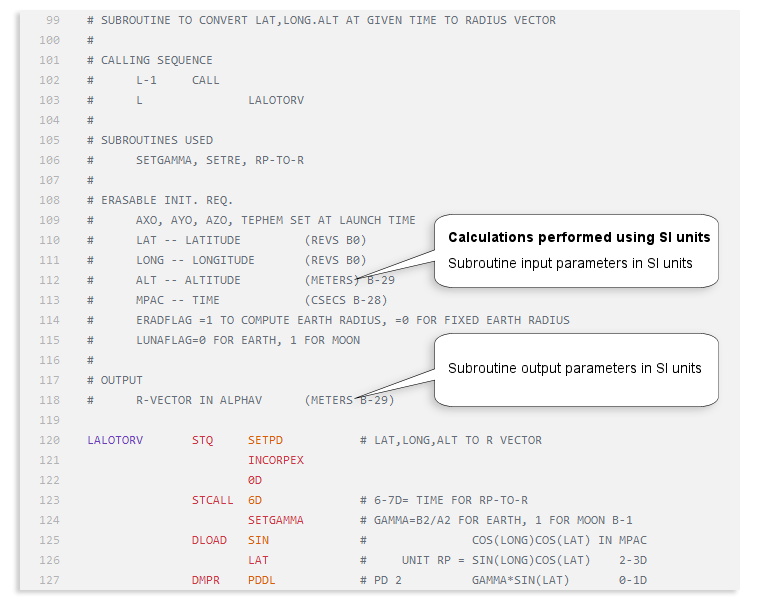Click the SIN operand on line 125
Screen dimensions: 760x600
[x=258, y=540]
